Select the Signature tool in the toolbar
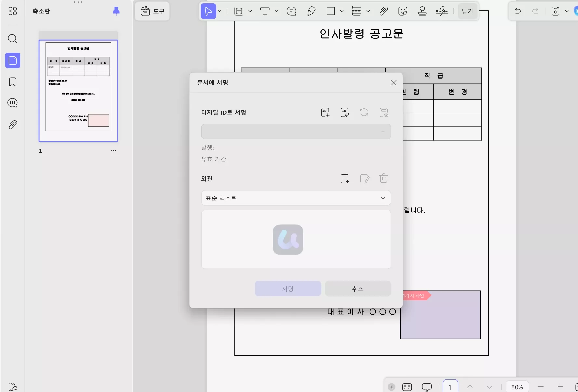 point(441,11)
